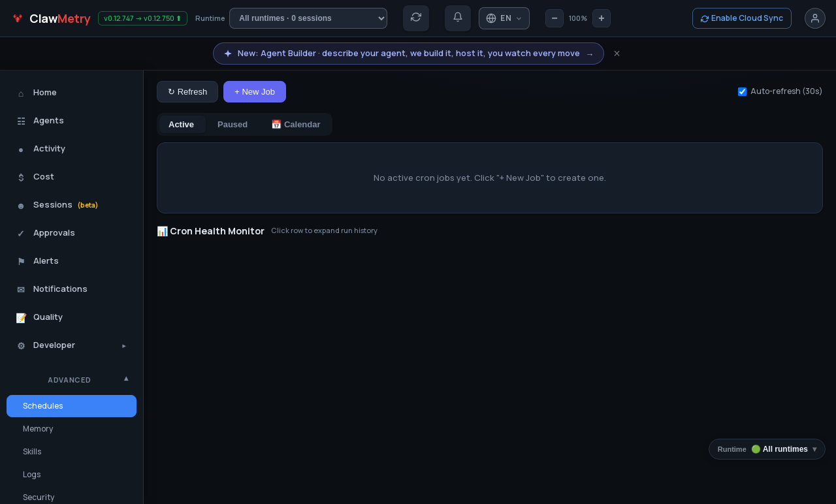Click the Sessions face icon
Image resolution: width=836 pixels, height=504 pixels.
(x=21, y=206)
